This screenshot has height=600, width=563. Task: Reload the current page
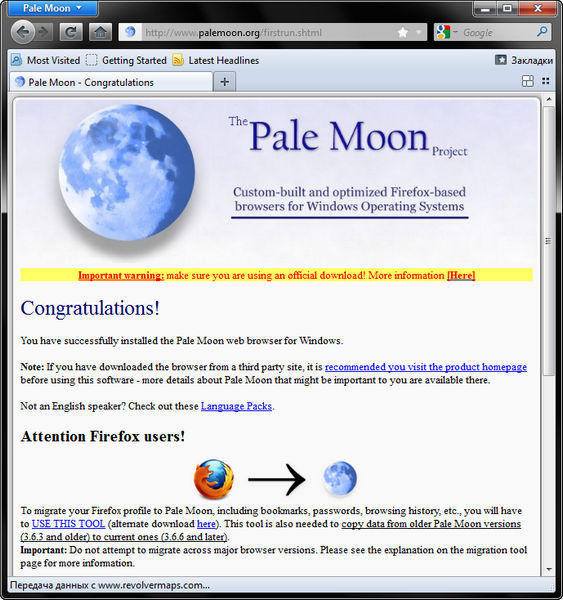coord(71,32)
